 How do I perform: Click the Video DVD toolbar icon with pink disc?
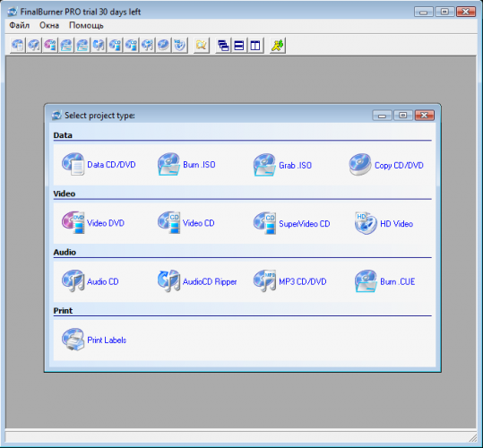tap(50, 46)
